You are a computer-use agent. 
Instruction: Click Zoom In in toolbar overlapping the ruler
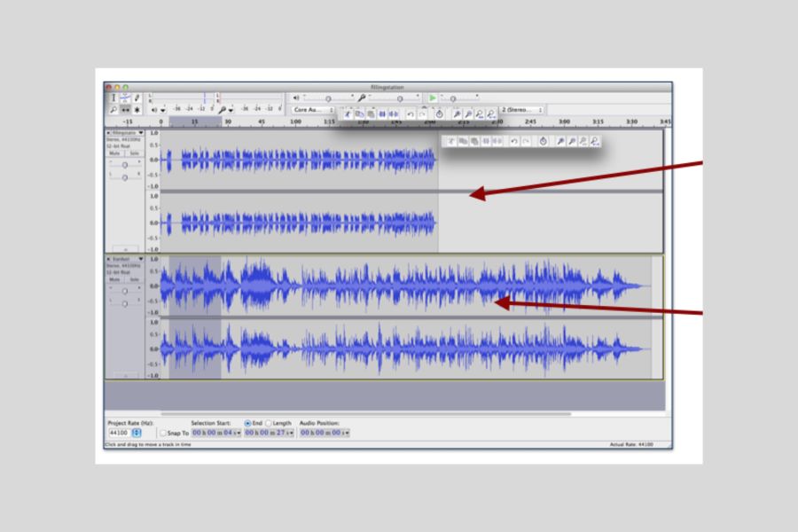coord(457,114)
